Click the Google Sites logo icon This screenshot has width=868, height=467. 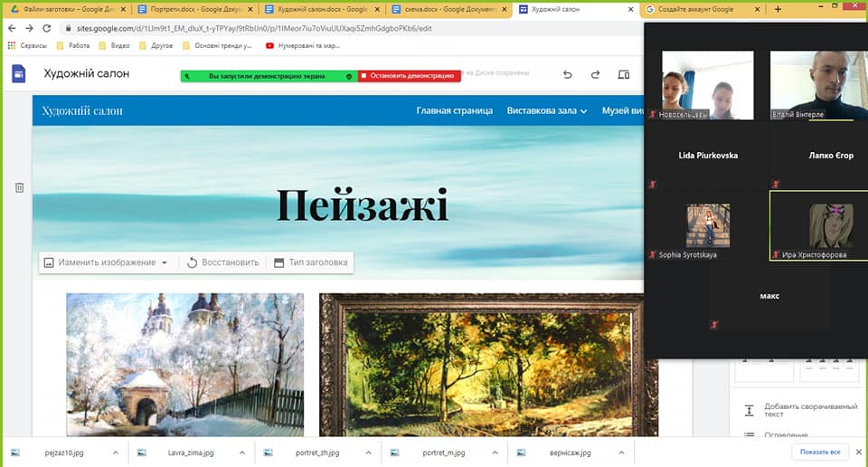[19, 73]
